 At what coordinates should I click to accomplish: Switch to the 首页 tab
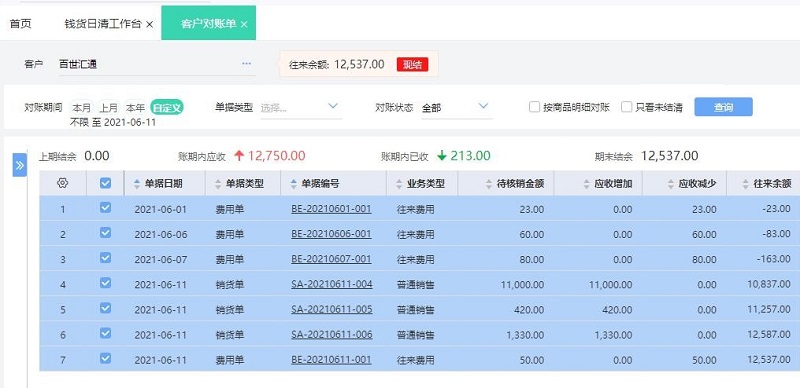[x=21, y=24]
